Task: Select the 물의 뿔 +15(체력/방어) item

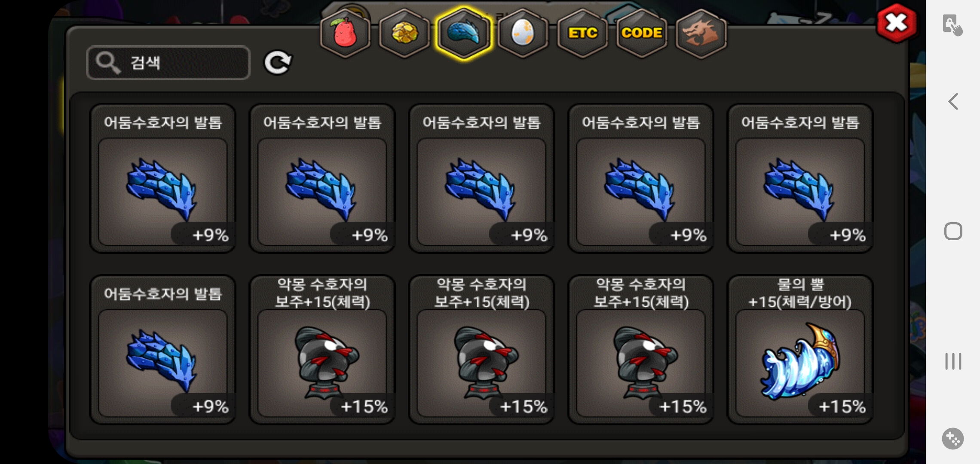Action: (800, 350)
